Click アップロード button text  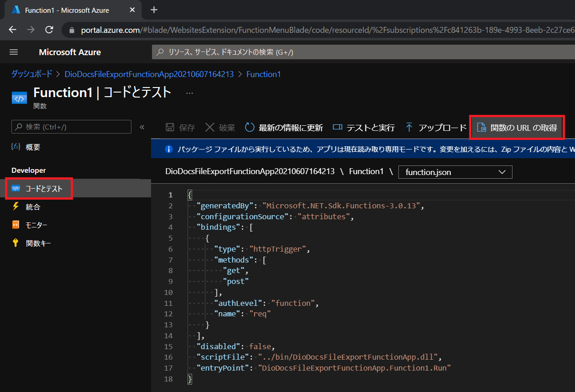(443, 128)
